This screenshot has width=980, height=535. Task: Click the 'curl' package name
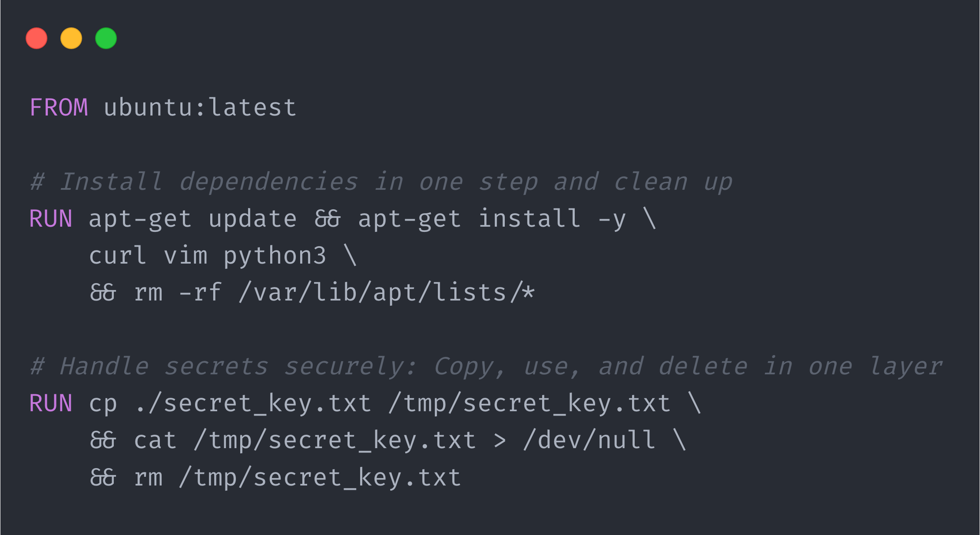pyautogui.click(x=117, y=255)
